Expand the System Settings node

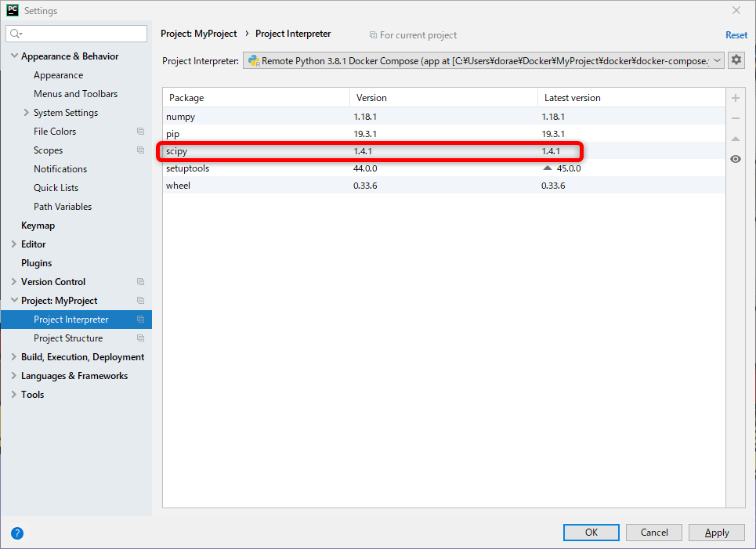click(27, 112)
